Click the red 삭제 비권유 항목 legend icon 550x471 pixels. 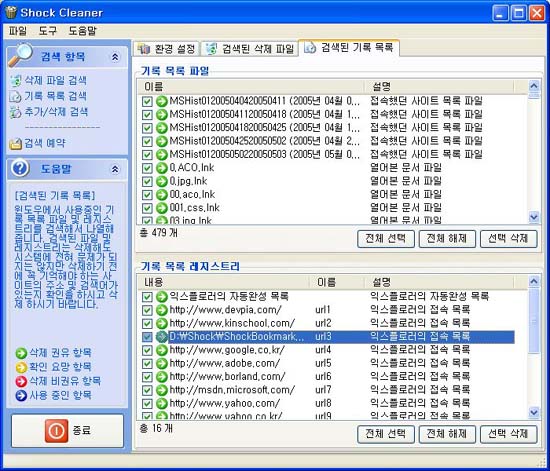pyautogui.click(x=21, y=381)
